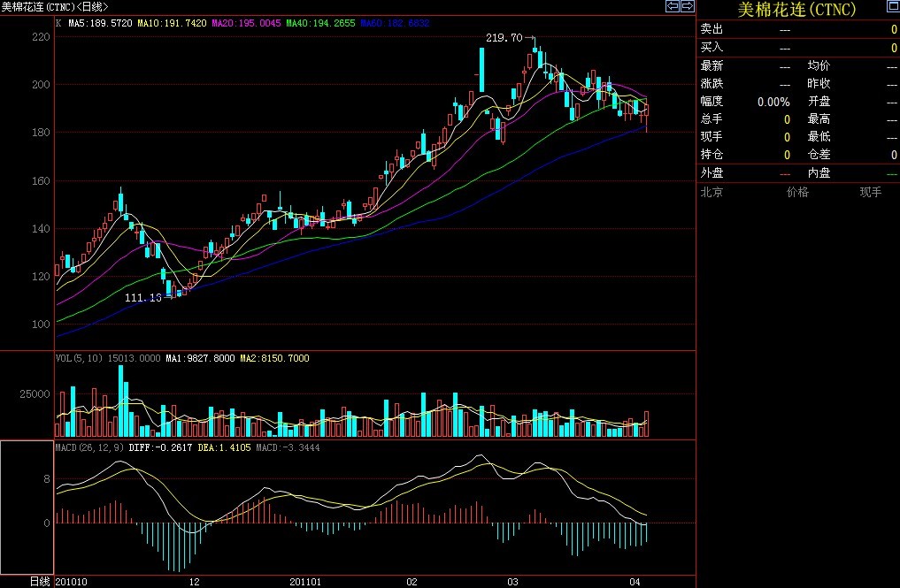The height and width of the screenshot is (588, 900).
Task: Click the magenta MA20 indicator label
Action: point(245,23)
